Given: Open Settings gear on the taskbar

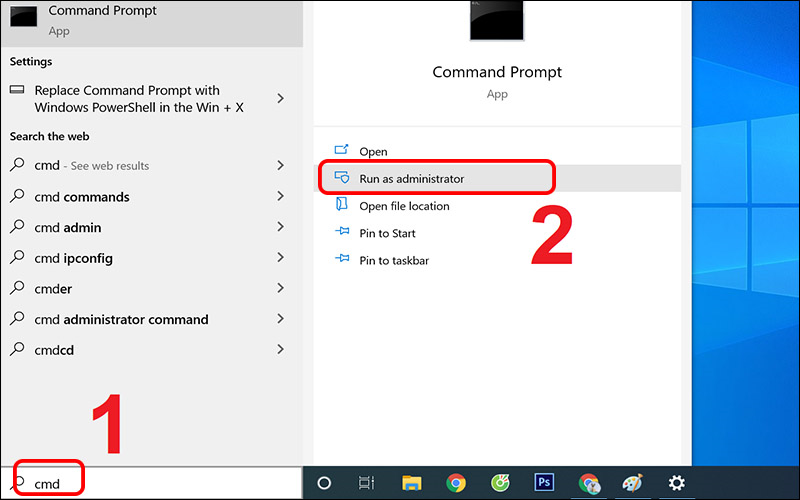Looking at the screenshot, I should point(677,483).
